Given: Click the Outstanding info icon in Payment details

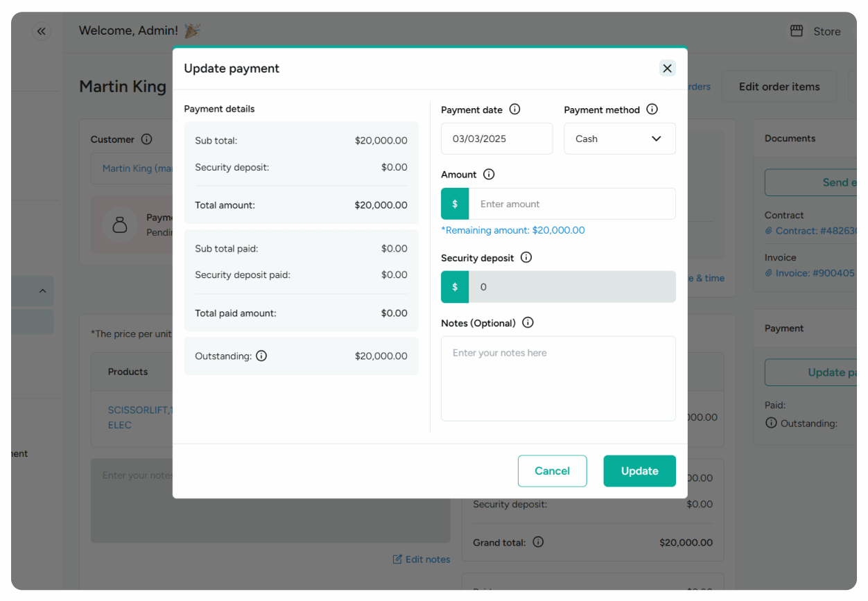Looking at the screenshot, I should click(261, 356).
